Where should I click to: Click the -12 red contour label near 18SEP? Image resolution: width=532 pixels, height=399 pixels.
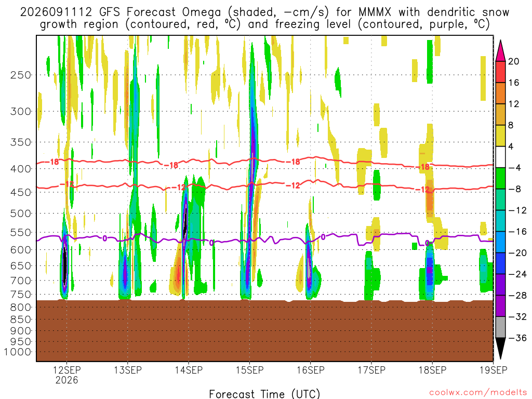[424, 190]
